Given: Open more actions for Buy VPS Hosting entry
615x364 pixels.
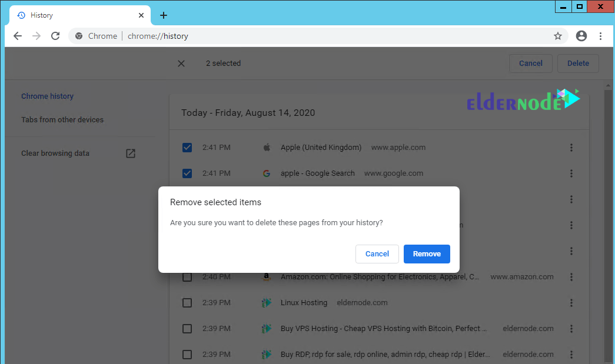Looking at the screenshot, I should pos(571,328).
